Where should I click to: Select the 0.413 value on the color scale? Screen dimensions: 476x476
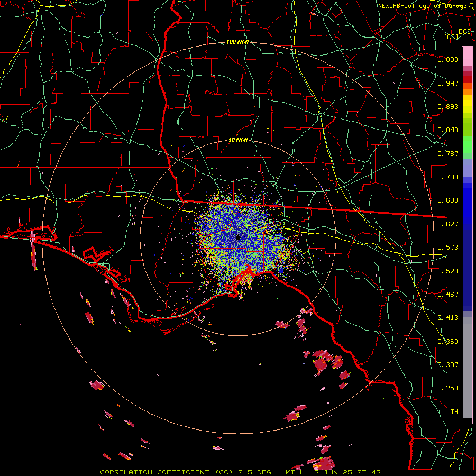(448, 318)
